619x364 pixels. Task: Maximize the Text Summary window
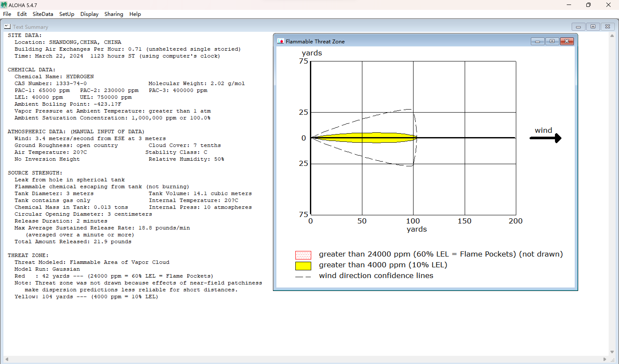click(593, 26)
